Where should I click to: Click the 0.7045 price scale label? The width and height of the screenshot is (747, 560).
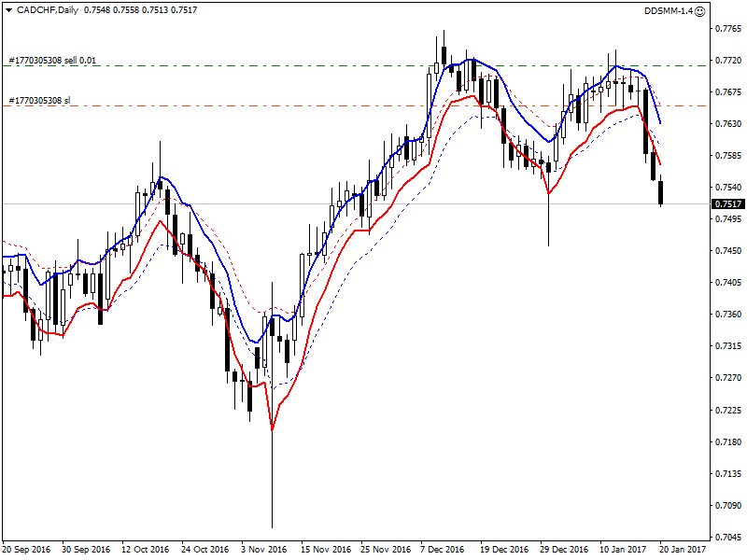click(728, 538)
